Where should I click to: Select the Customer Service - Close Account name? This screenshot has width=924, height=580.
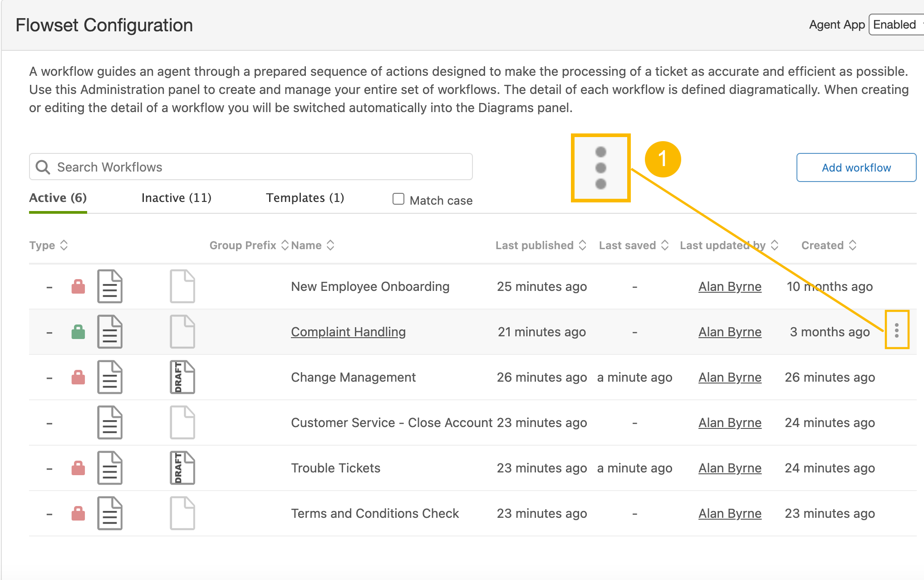coord(392,423)
